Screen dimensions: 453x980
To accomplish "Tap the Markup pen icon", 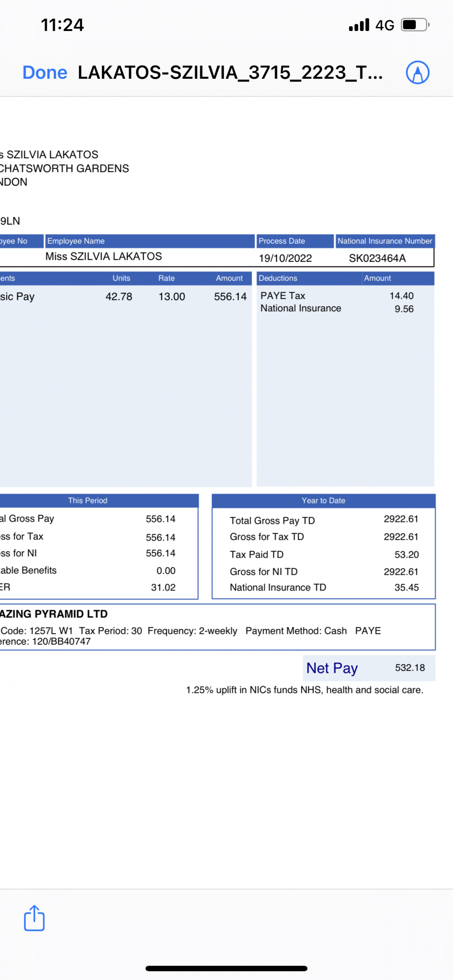I will coord(417,73).
